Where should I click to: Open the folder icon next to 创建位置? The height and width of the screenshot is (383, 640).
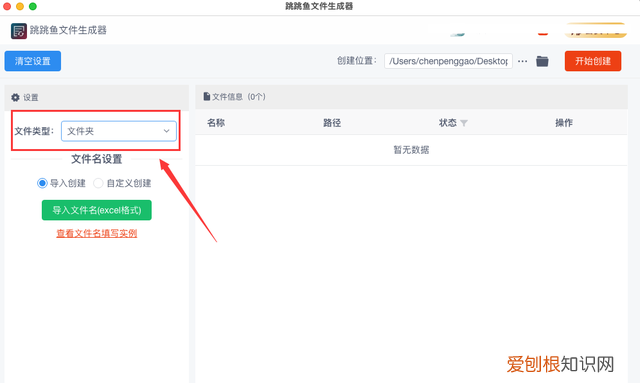(x=542, y=61)
